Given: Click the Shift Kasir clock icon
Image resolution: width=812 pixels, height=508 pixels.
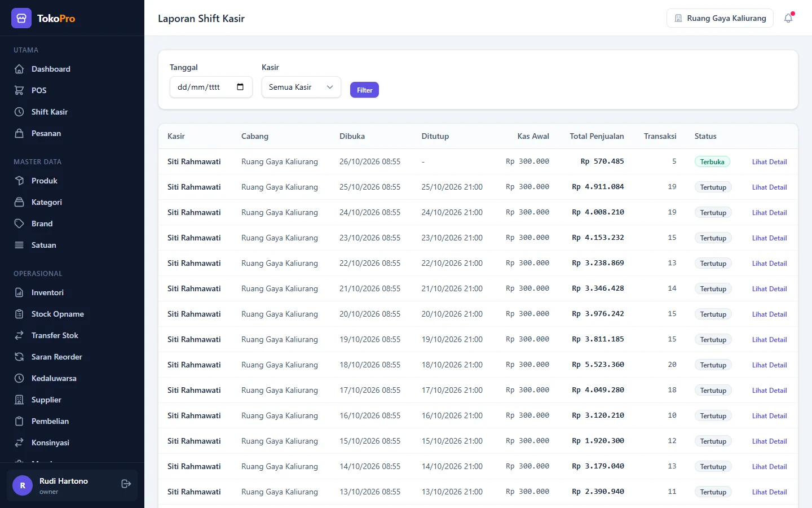Looking at the screenshot, I should tap(19, 112).
